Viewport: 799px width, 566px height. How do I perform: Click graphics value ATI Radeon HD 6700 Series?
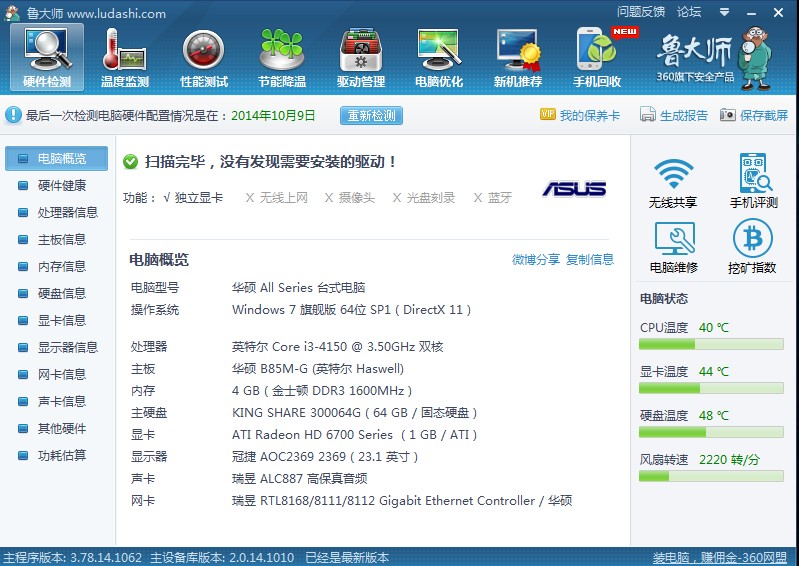click(x=354, y=435)
